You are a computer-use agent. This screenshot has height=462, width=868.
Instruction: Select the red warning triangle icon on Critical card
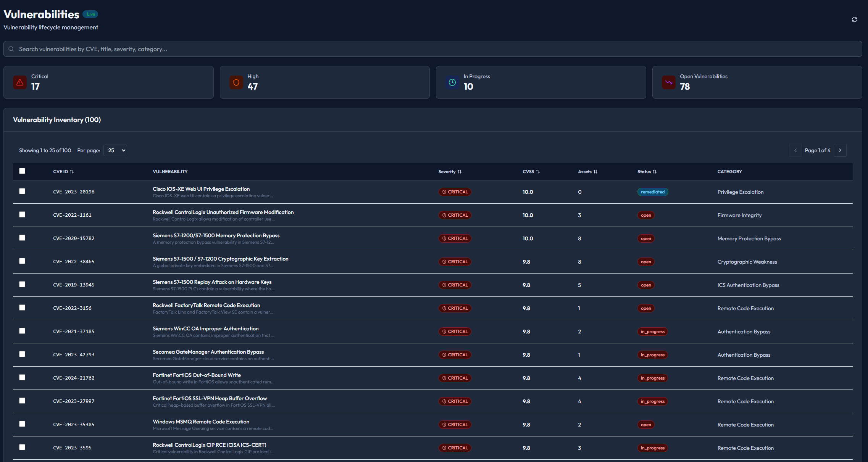coord(19,82)
